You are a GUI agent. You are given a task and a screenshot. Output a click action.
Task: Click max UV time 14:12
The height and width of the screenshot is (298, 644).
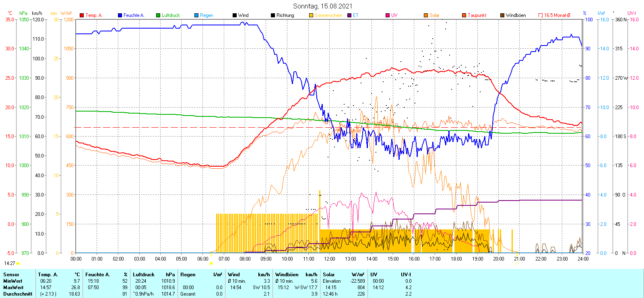click(378, 288)
